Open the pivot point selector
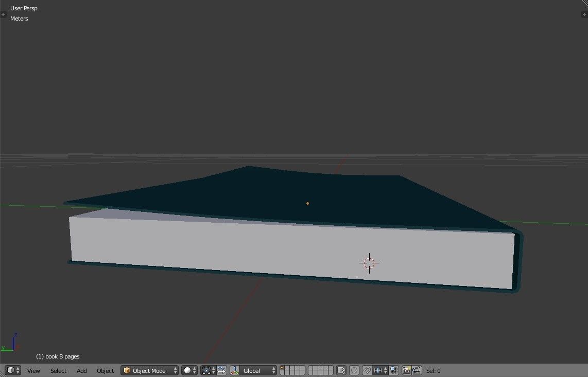This screenshot has width=588, height=377. point(208,370)
